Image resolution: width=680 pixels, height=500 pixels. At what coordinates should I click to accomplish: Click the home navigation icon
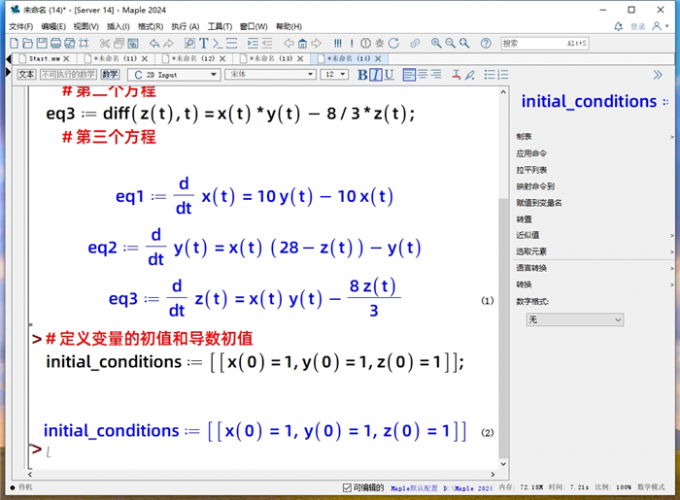[x=301, y=43]
